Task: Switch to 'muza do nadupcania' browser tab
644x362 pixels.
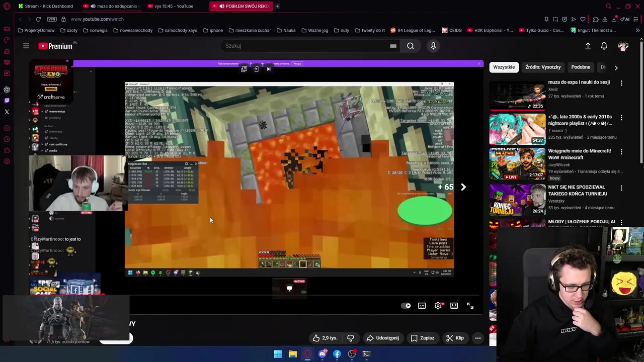Action: (x=112, y=6)
